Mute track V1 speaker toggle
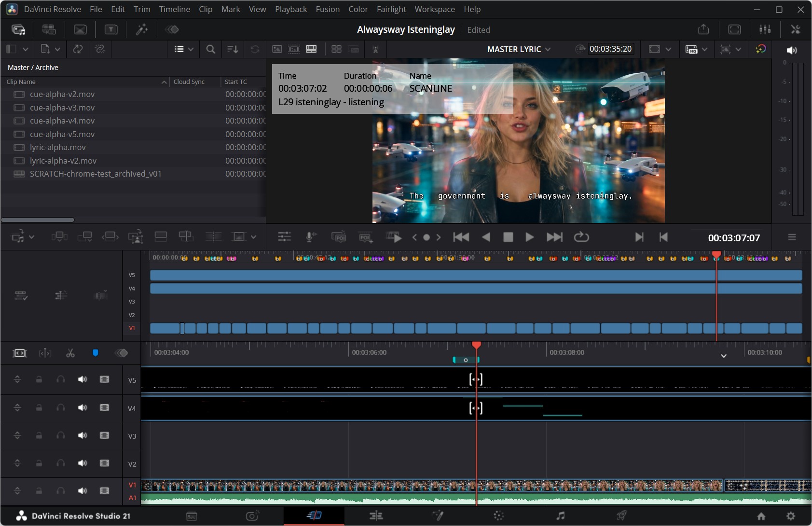 click(x=83, y=491)
